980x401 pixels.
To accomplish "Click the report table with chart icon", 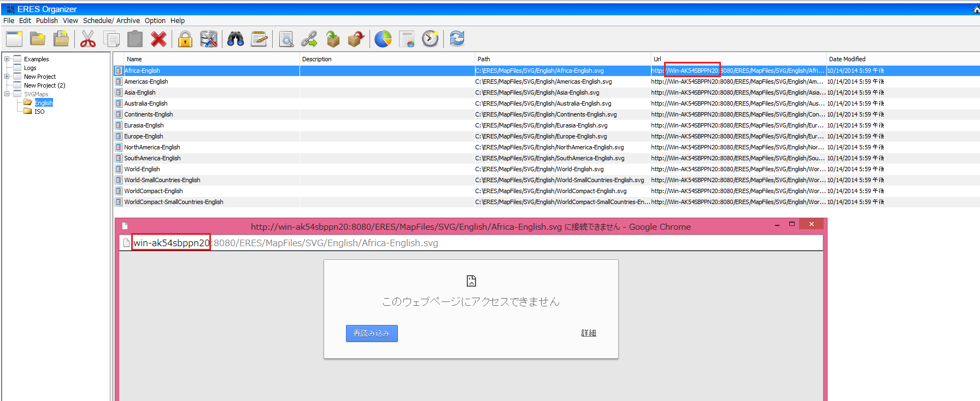I will coord(407,39).
